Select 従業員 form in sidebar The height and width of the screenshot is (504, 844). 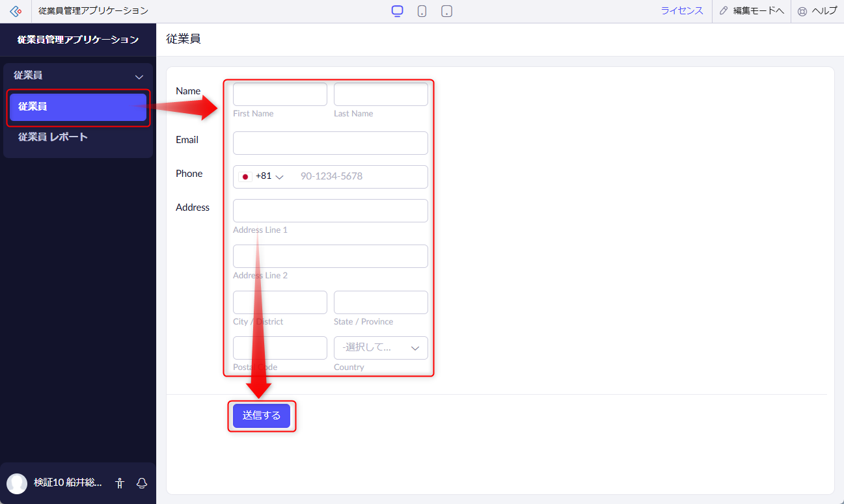(x=77, y=107)
